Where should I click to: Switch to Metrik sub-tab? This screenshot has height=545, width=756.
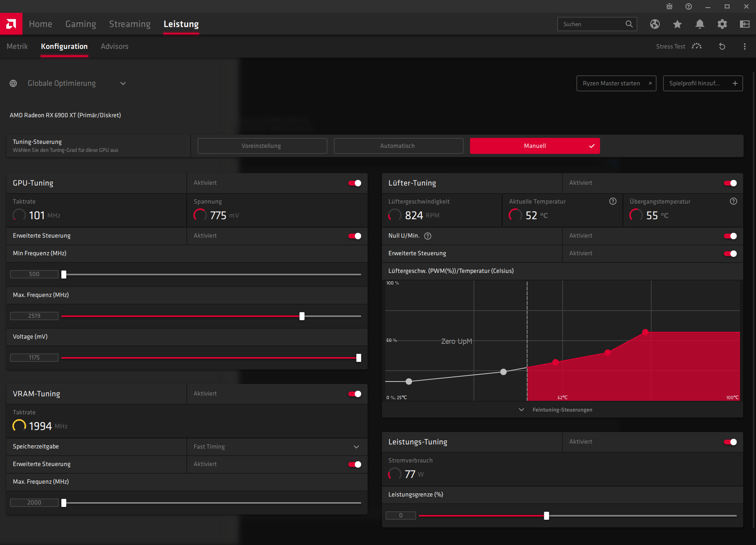coord(17,46)
